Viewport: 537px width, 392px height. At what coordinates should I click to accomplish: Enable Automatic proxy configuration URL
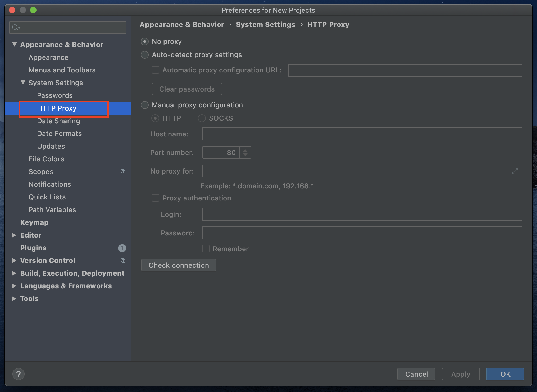coord(156,70)
